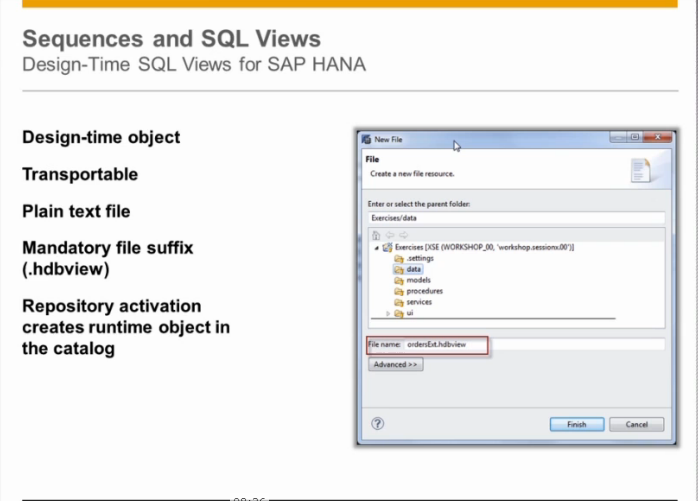
Task: Click the models folder icon
Action: (399, 281)
